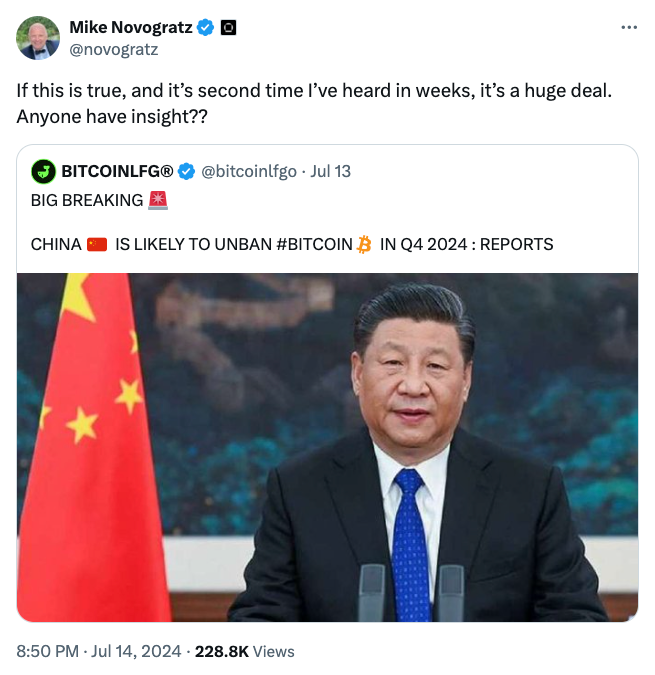
Task: Open the quoted tweet's Jul 13 date
Action: (331, 171)
